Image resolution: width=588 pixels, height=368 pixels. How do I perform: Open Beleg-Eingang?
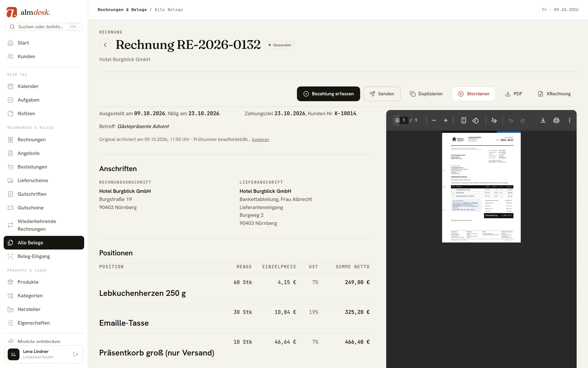pyautogui.click(x=44, y=256)
